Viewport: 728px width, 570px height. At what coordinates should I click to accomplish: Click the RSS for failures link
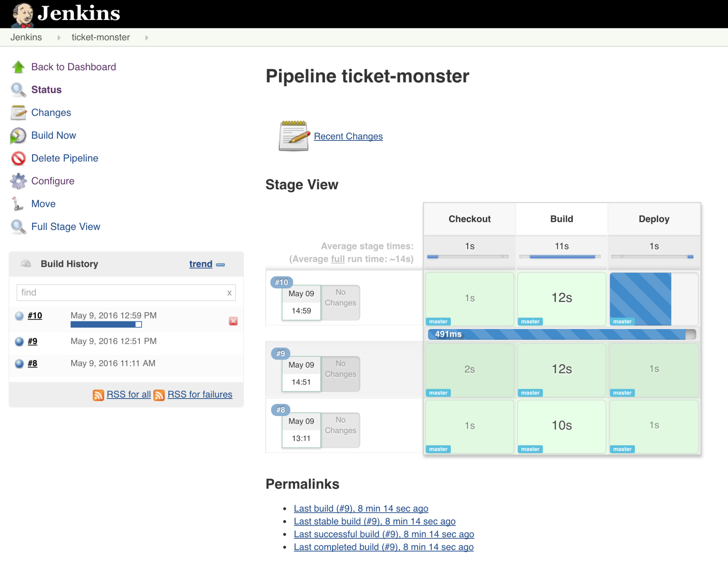[x=200, y=394]
